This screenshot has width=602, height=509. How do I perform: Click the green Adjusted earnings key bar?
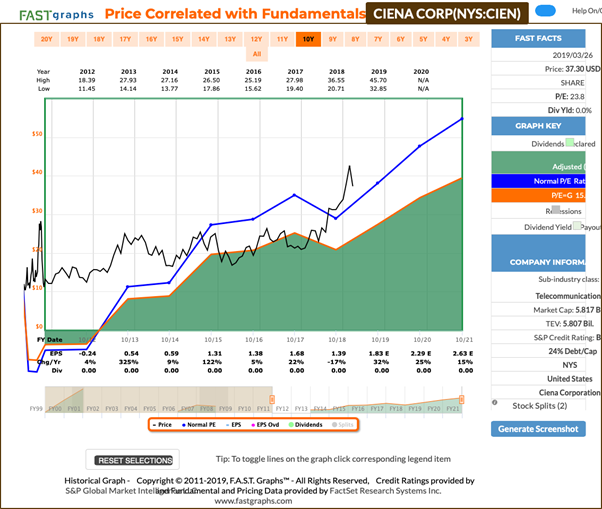coord(538,162)
